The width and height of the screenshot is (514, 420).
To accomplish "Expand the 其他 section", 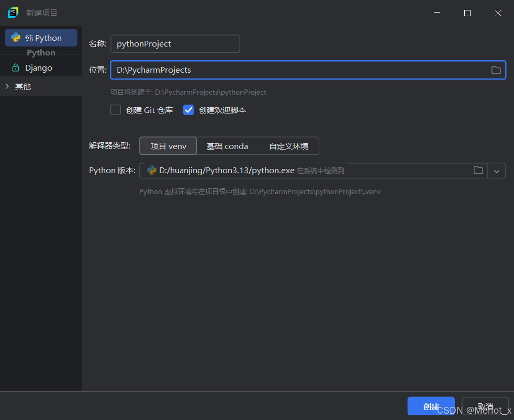I will 7,86.
